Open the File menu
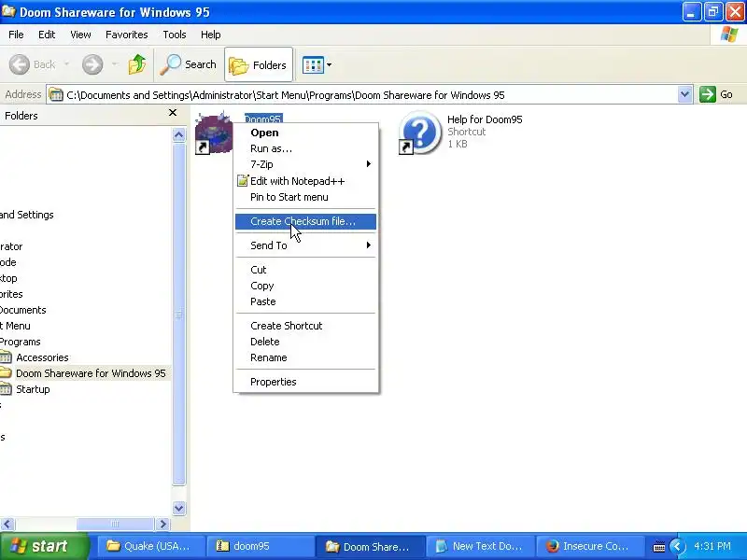 point(16,35)
